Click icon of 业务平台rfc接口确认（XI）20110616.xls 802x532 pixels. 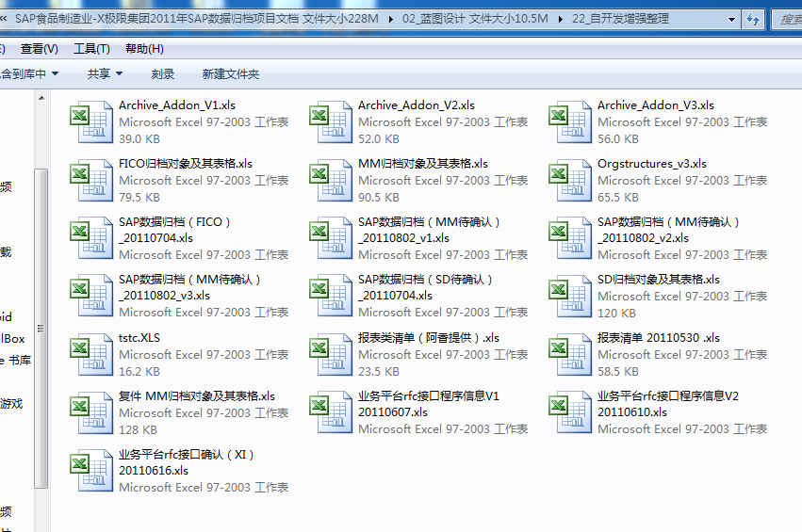tap(91, 470)
